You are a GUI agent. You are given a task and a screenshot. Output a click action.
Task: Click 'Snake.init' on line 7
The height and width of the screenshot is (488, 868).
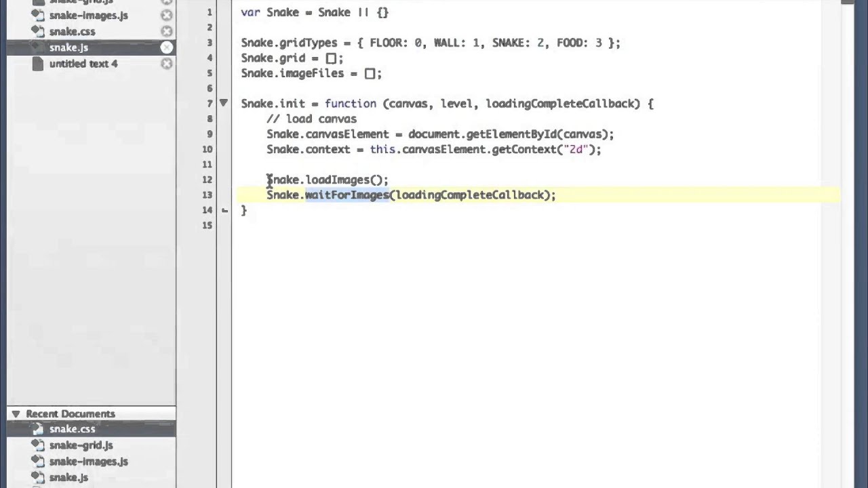click(x=273, y=104)
